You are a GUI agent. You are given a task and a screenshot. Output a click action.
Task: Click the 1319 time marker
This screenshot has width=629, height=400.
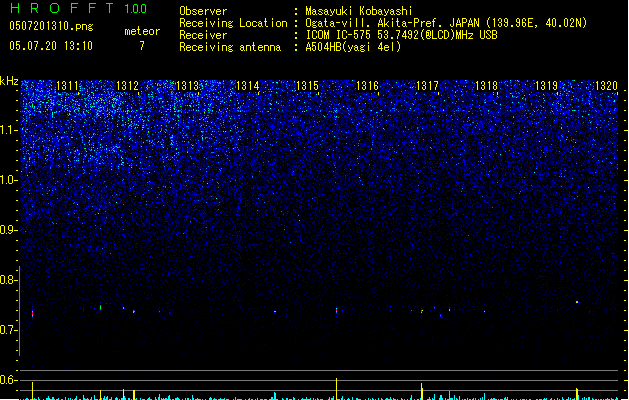547,86
